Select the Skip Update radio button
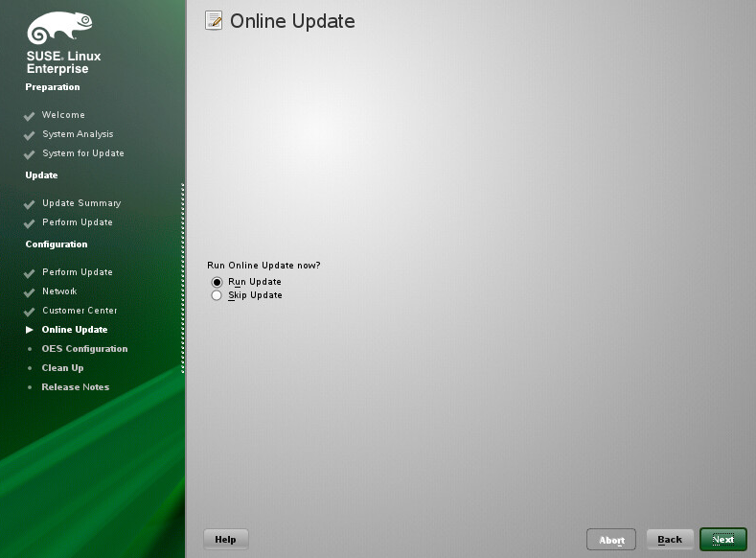Viewport: 756px width, 558px height. 217,295
